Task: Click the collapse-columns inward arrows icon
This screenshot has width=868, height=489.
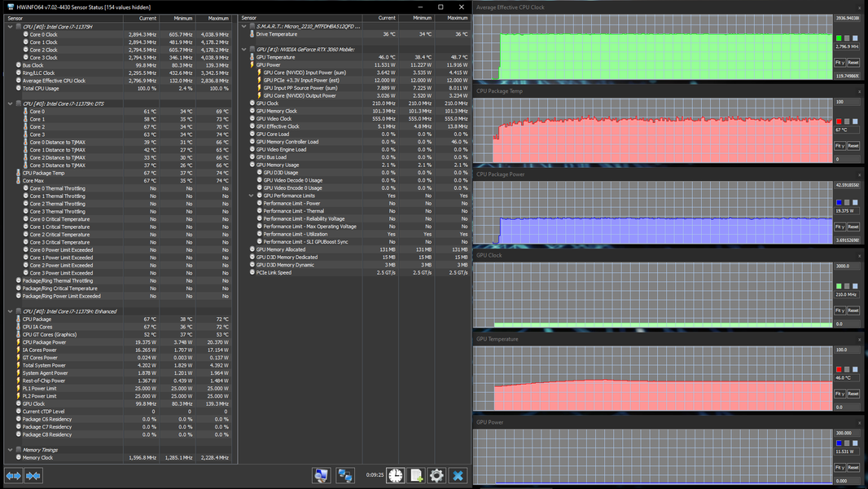Action: 33,476
